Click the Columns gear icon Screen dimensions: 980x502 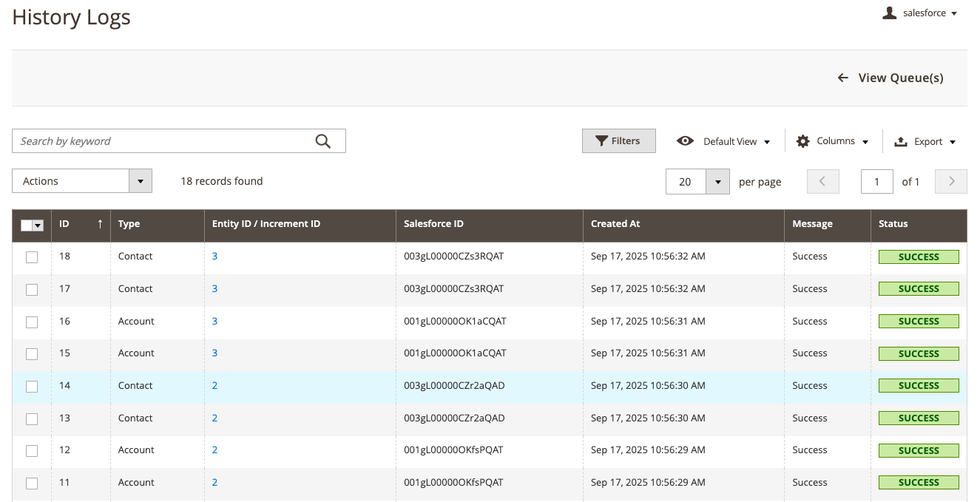coord(802,140)
